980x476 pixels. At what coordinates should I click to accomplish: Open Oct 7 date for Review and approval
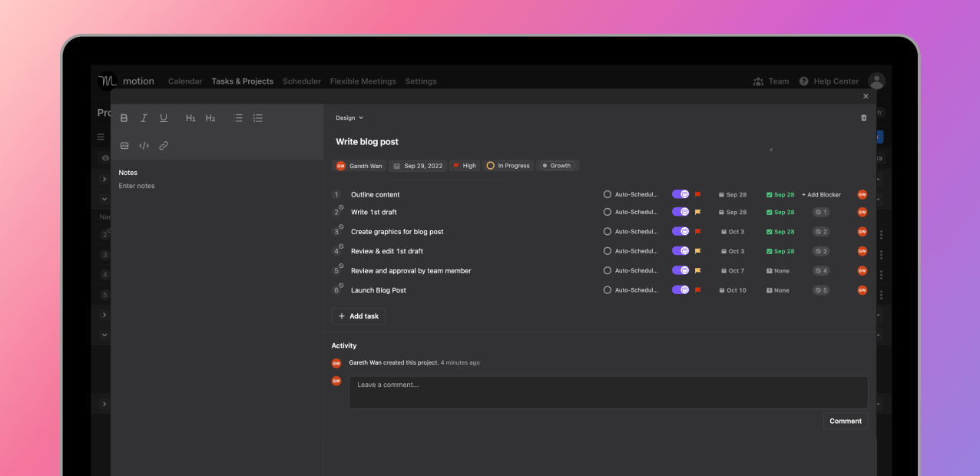click(733, 270)
